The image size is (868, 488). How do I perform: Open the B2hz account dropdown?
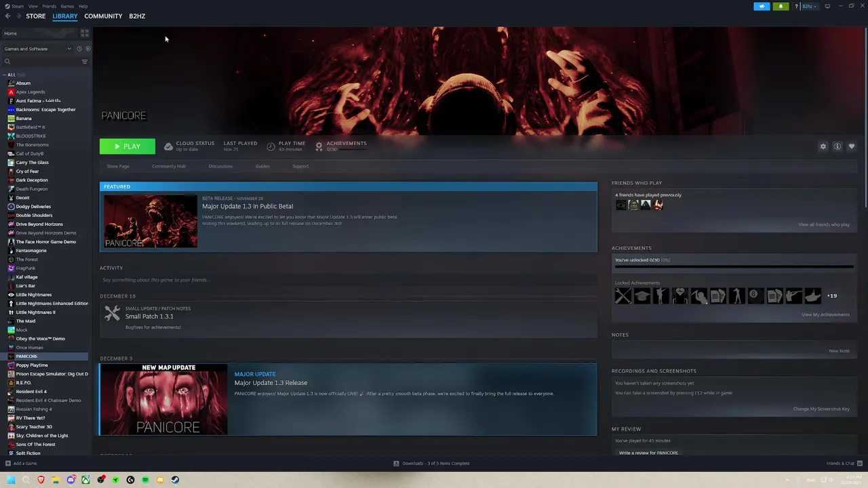(x=810, y=6)
